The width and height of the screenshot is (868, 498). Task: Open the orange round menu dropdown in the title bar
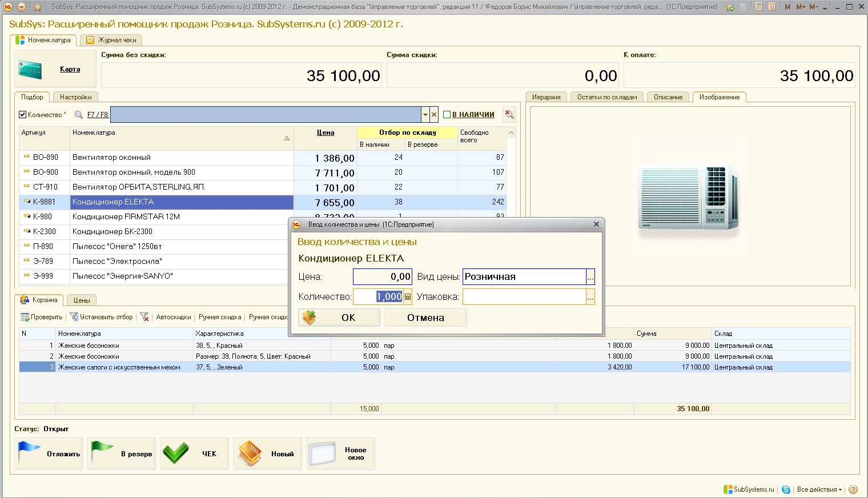[22, 7]
